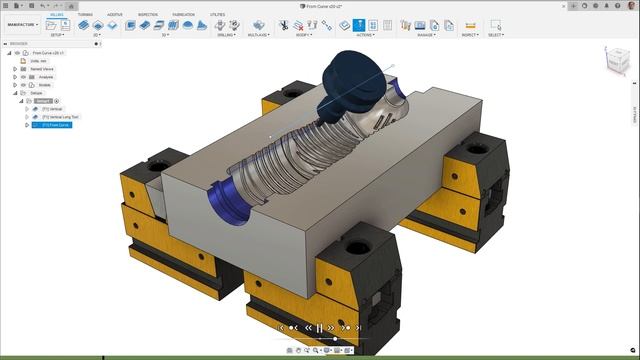Screen dimensions: 640x360
Task: Select the Face milling tool
Action: tap(112, 25)
